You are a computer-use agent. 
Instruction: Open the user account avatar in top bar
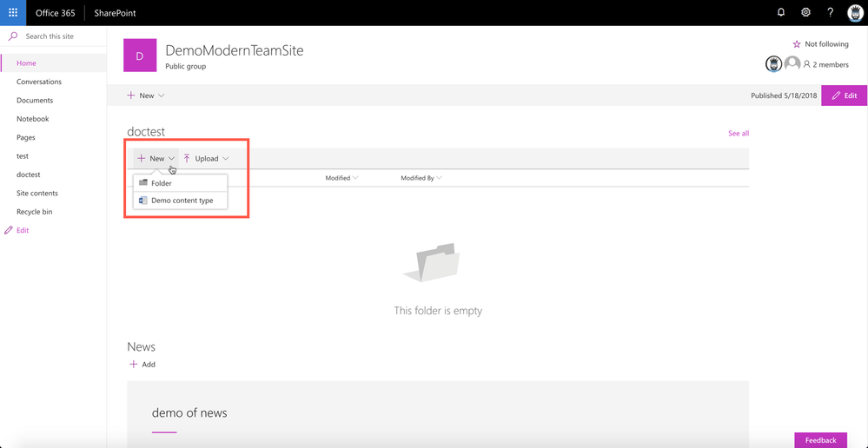[x=855, y=13]
